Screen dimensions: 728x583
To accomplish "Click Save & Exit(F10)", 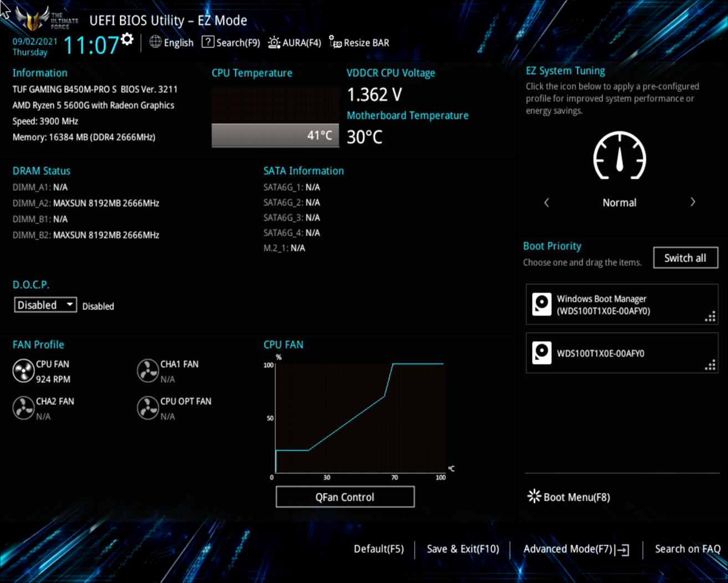I will click(463, 549).
